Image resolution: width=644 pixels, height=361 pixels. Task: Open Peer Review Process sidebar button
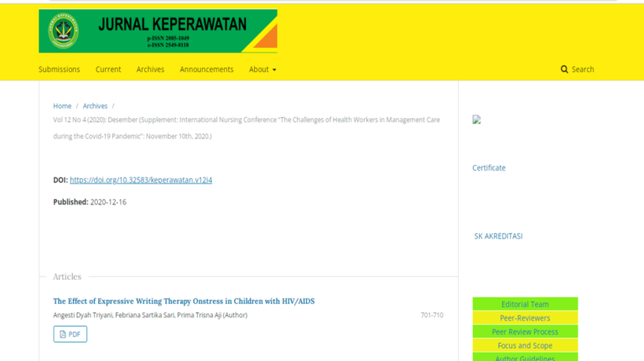pyautogui.click(x=525, y=332)
